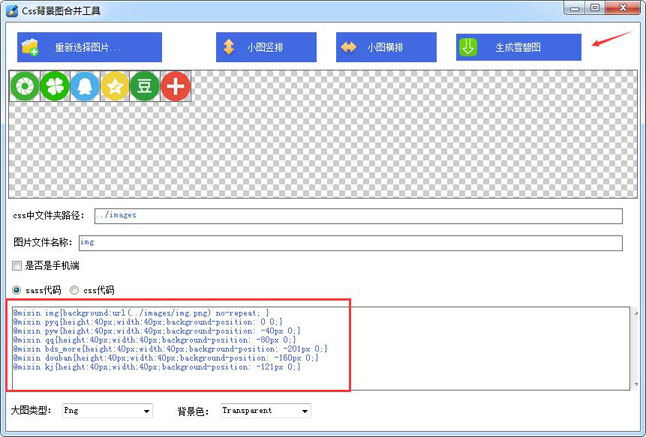Click 小图竖排 vertical arrange button
The height and width of the screenshot is (437, 646).
click(266, 47)
